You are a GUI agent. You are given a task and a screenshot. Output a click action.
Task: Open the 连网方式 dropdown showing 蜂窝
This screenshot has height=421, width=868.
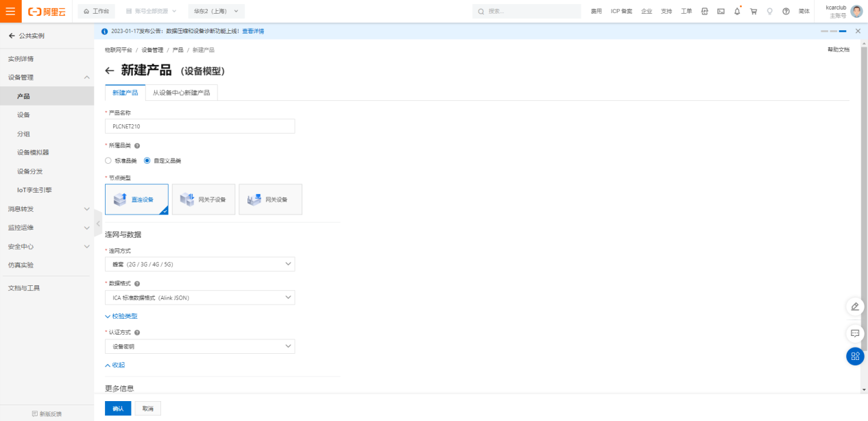tap(200, 264)
